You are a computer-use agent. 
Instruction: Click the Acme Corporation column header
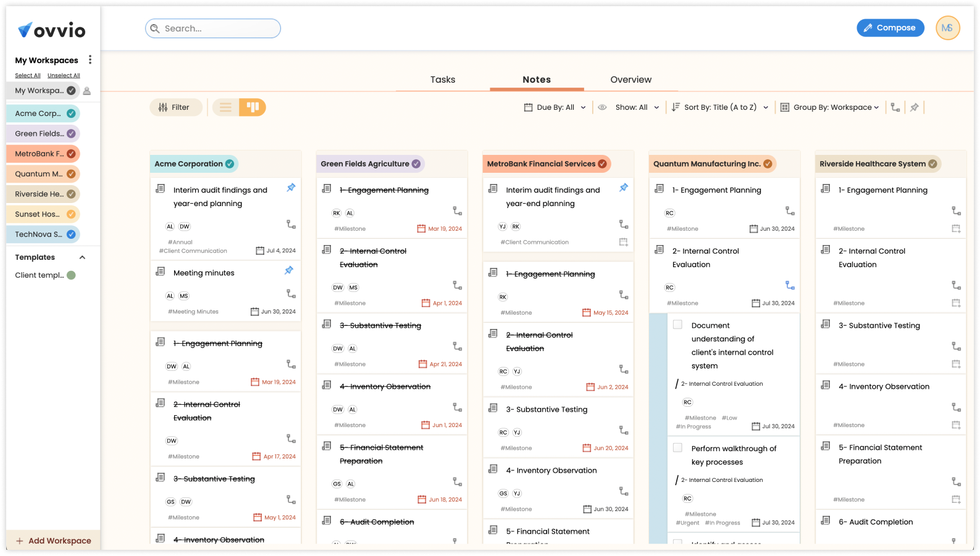coord(194,164)
